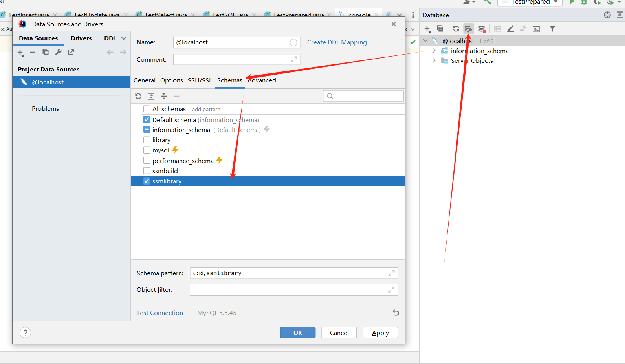Expand information_schema in Database panel

tap(434, 51)
